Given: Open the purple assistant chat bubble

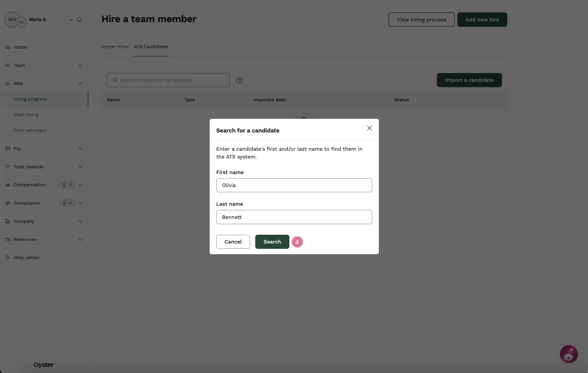Looking at the screenshot, I should [569, 354].
